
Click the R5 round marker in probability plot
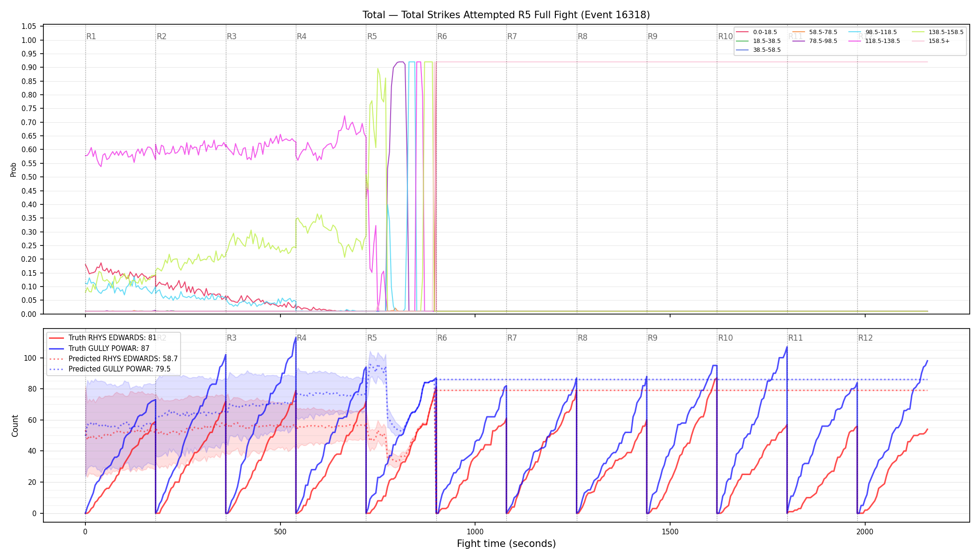[372, 36]
